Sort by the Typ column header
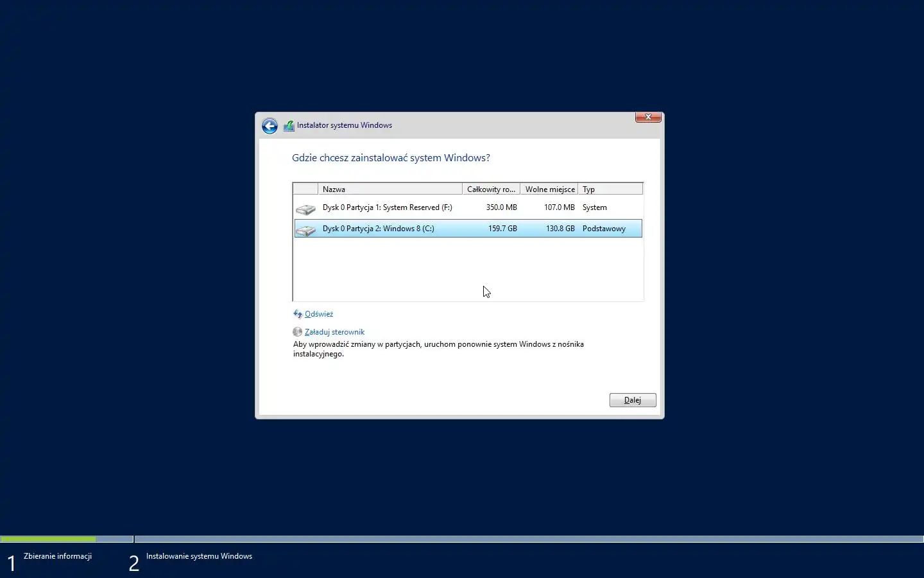Screen dimensions: 924x578 pyautogui.click(x=610, y=189)
